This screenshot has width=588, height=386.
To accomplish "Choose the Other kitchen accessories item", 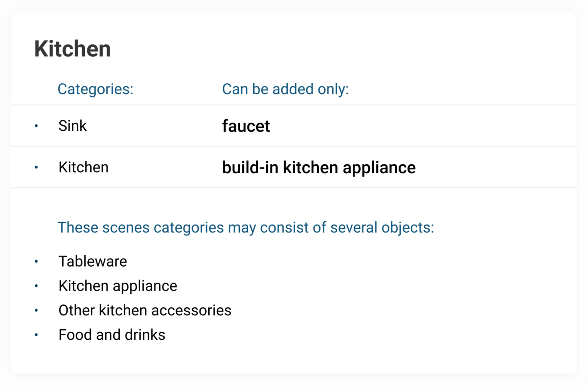I will pyautogui.click(x=145, y=310).
